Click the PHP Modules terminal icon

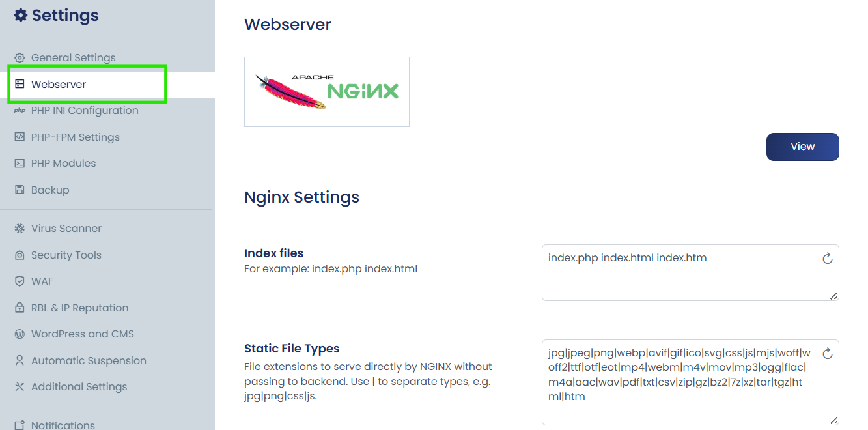[20, 164]
